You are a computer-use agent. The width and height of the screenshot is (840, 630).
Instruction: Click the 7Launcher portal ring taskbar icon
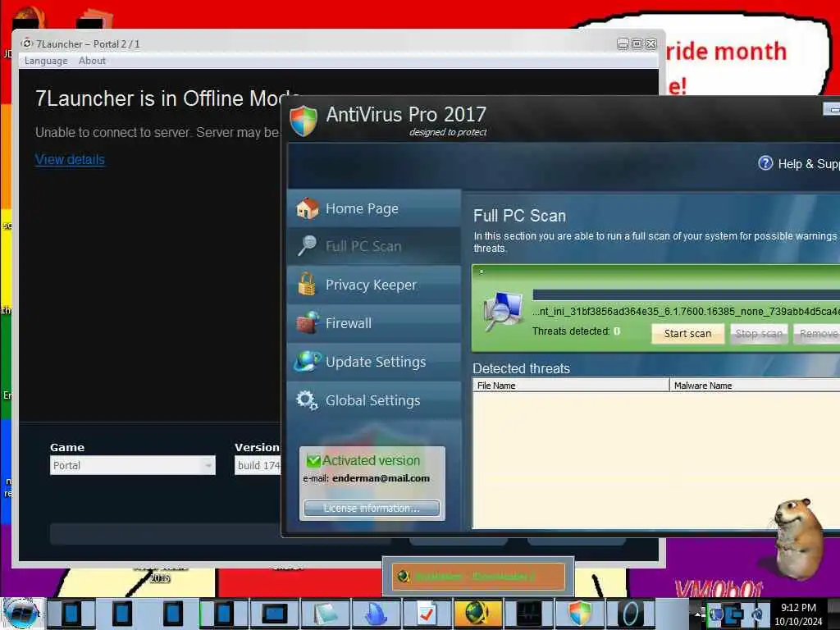[x=630, y=614]
